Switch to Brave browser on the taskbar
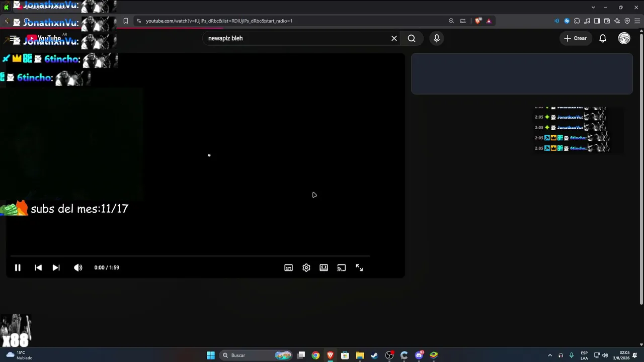The image size is (644, 362). [x=330, y=355]
